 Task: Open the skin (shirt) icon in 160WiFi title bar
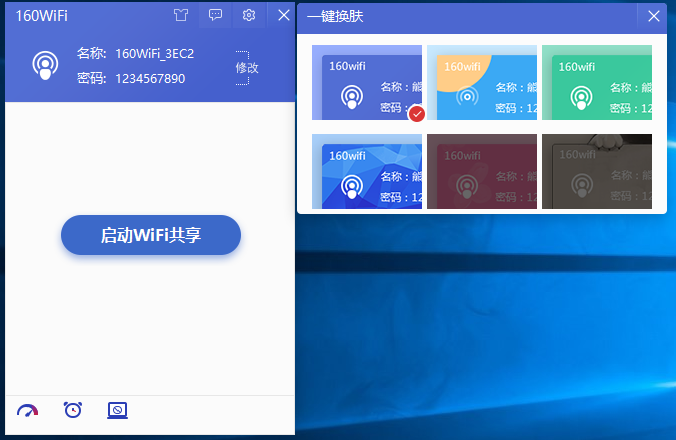pyautogui.click(x=181, y=16)
